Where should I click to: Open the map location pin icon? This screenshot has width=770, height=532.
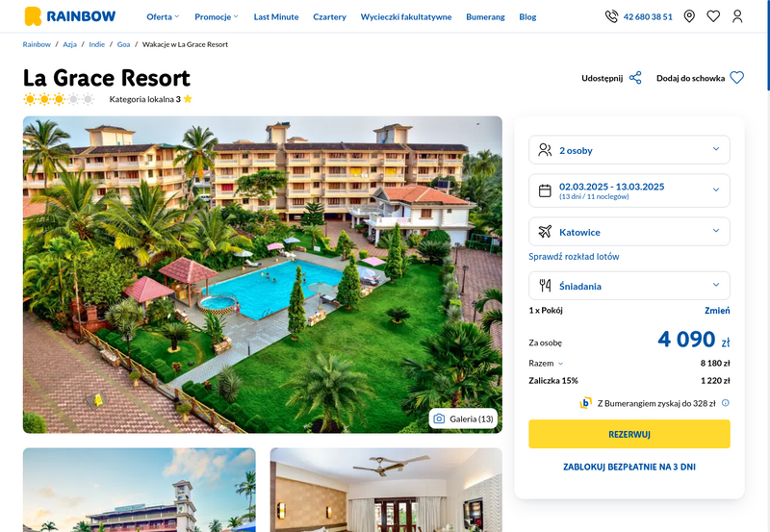pos(689,16)
